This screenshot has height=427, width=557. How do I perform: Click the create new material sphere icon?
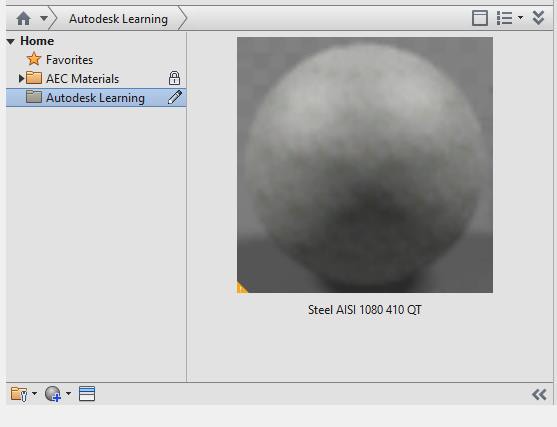coord(53,394)
